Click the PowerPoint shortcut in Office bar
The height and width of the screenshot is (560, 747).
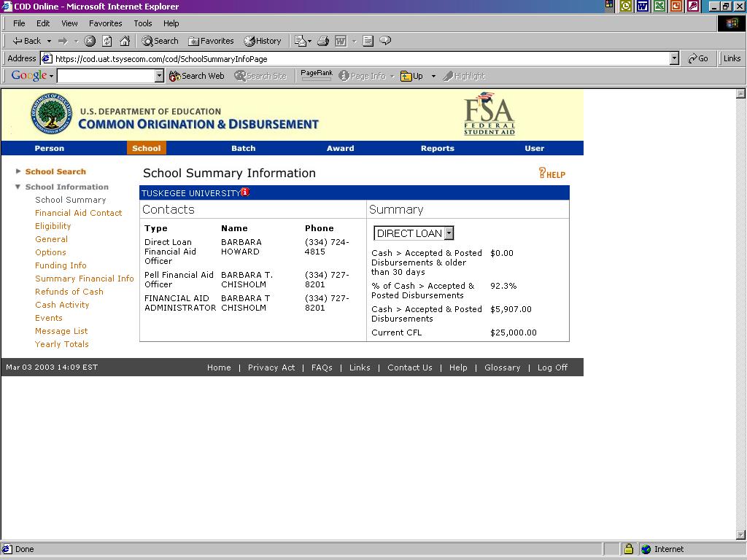pos(676,6)
